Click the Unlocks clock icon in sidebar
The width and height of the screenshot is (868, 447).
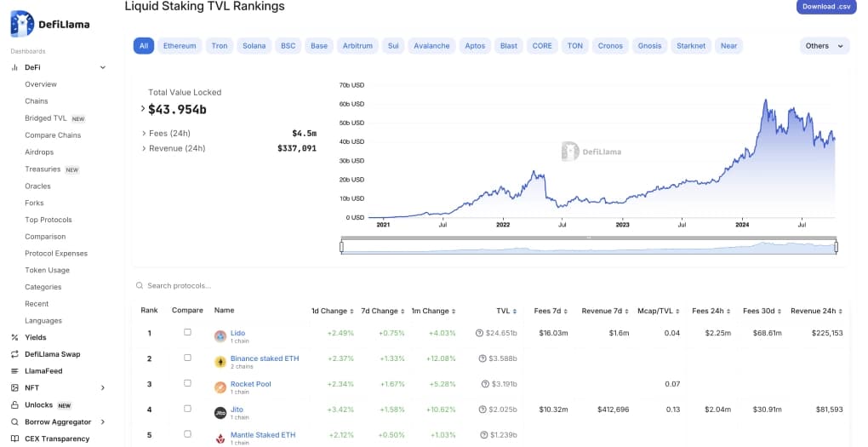[14, 405]
